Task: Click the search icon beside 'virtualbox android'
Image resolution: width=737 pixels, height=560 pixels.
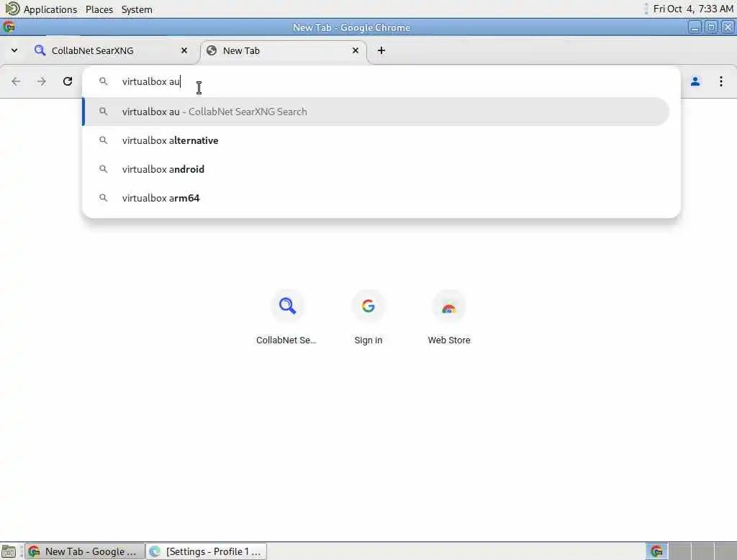Action: (x=104, y=169)
